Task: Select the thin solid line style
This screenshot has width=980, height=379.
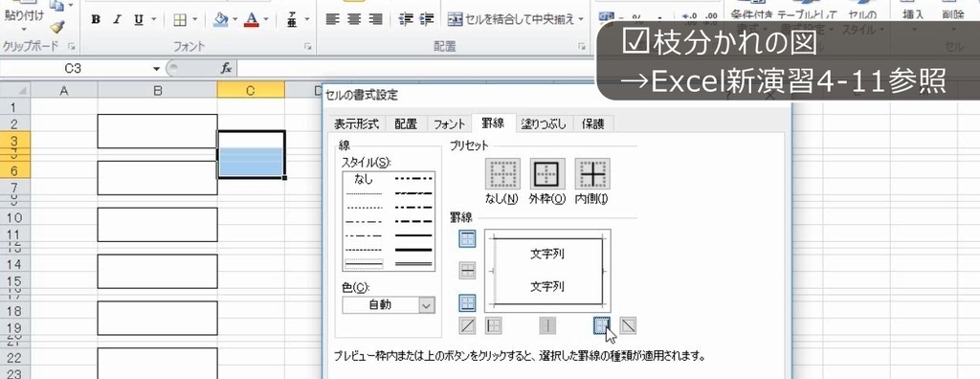Action: 363,264
